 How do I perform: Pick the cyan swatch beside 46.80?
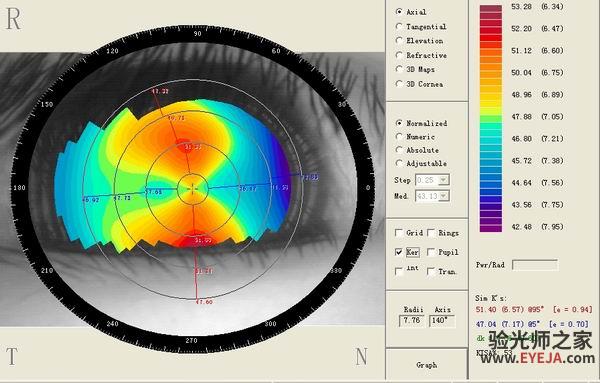coord(491,139)
